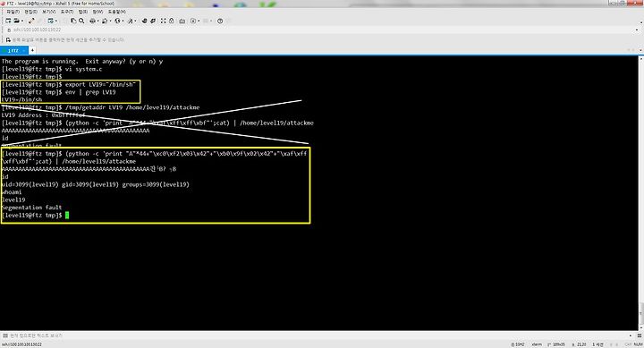Screen dimensions: 644x348
Task: Click the Encoding globe icon
Action: [117, 21]
